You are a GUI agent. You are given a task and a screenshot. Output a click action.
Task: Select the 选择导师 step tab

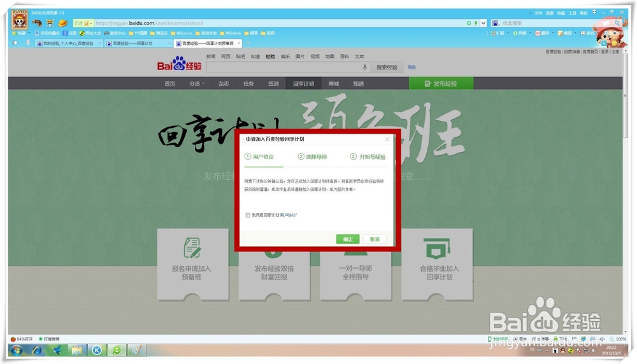point(312,157)
